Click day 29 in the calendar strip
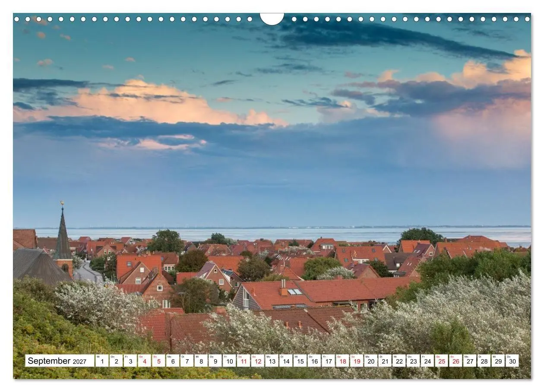This screenshot has height=392, width=544. point(498,361)
